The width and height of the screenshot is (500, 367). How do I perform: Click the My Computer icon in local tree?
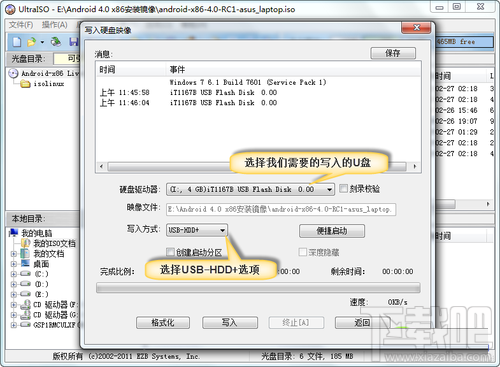click(14, 233)
